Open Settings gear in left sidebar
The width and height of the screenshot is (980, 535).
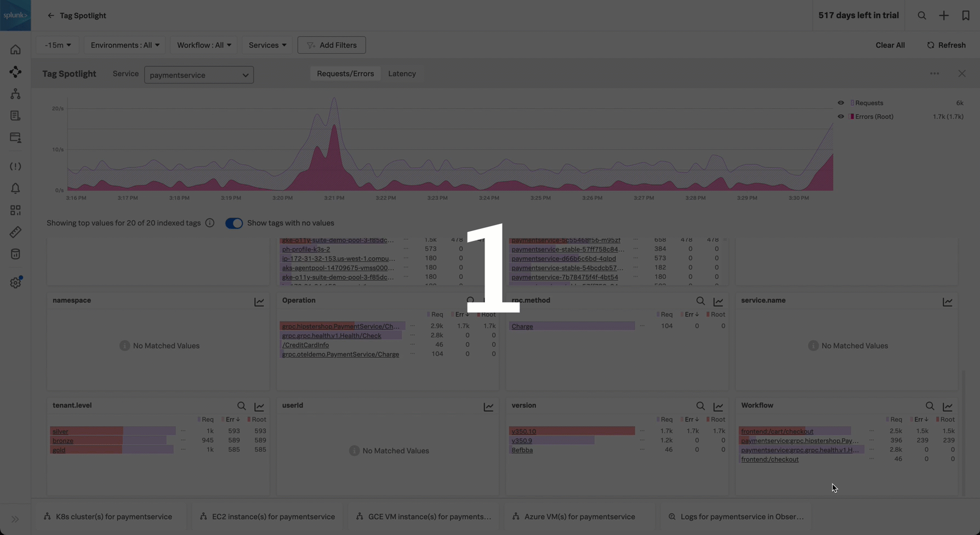pyautogui.click(x=15, y=283)
